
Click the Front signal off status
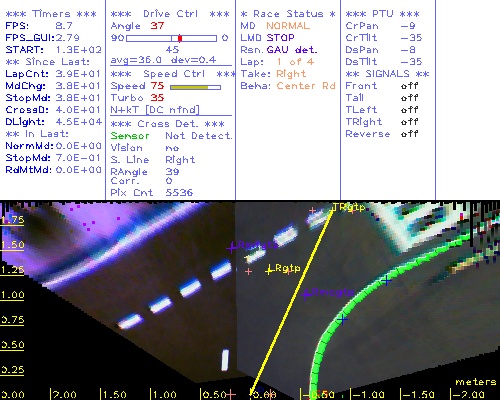point(410,86)
